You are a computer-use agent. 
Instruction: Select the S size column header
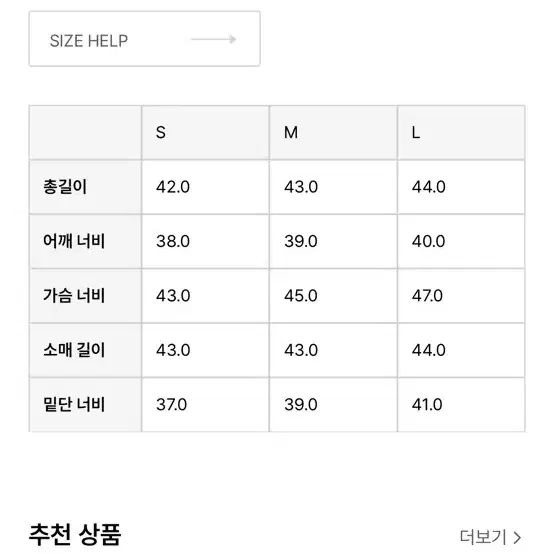tap(205, 132)
